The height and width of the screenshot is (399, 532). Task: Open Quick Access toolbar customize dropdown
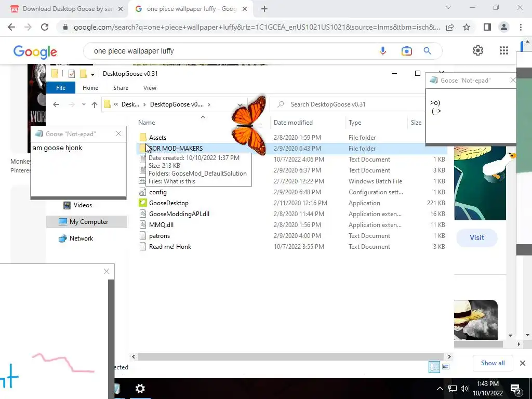pyautogui.click(x=92, y=74)
